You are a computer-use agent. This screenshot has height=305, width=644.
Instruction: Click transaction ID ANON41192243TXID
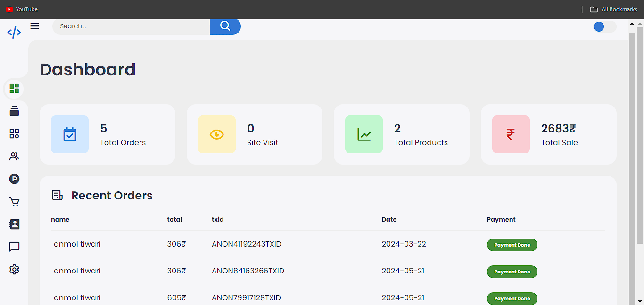pyautogui.click(x=247, y=244)
